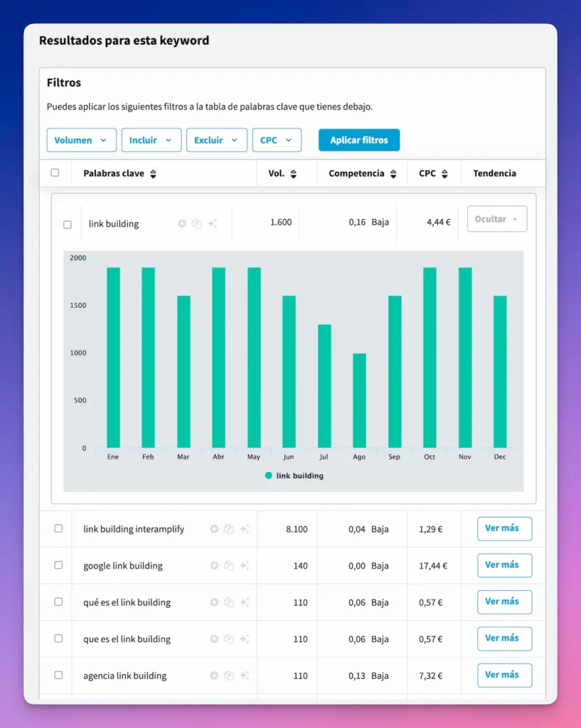Click the sparkle icon in 'link building' row
The height and width of the screenshot is (728, 581).
pyautogui.click(x=212, y=223)
